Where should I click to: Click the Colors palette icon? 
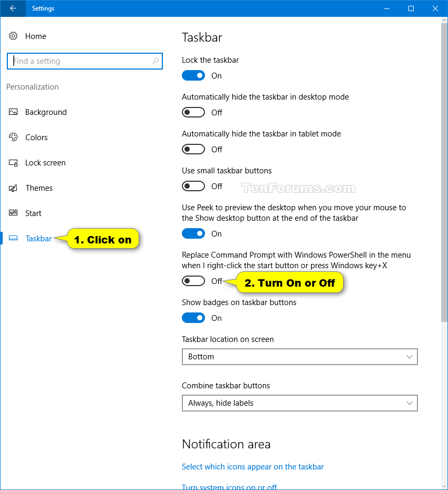tap(13, 137)
